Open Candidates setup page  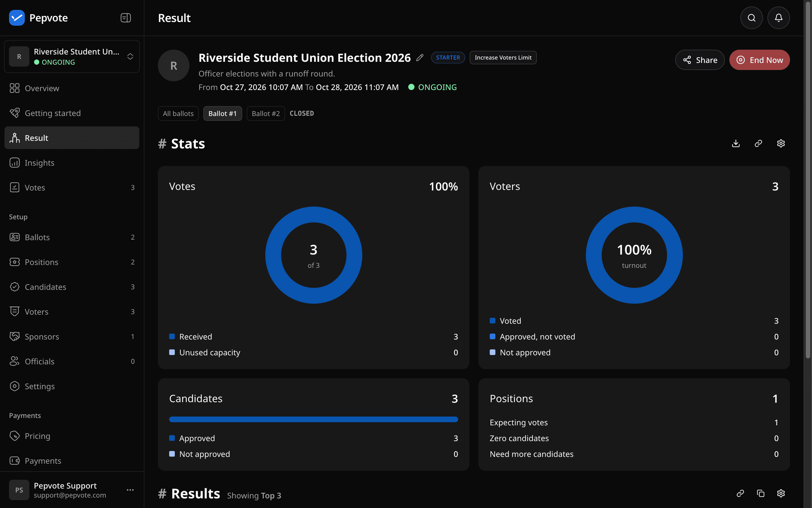click(x=72, y=287)
